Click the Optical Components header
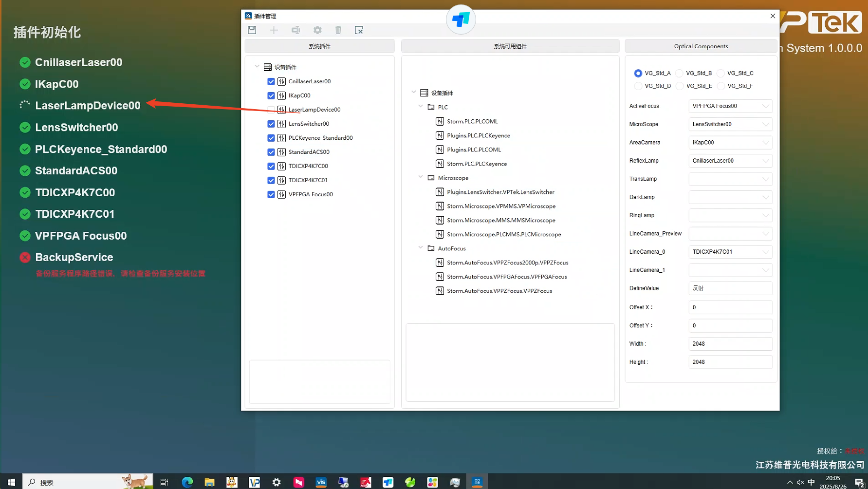 coord(701,46)
